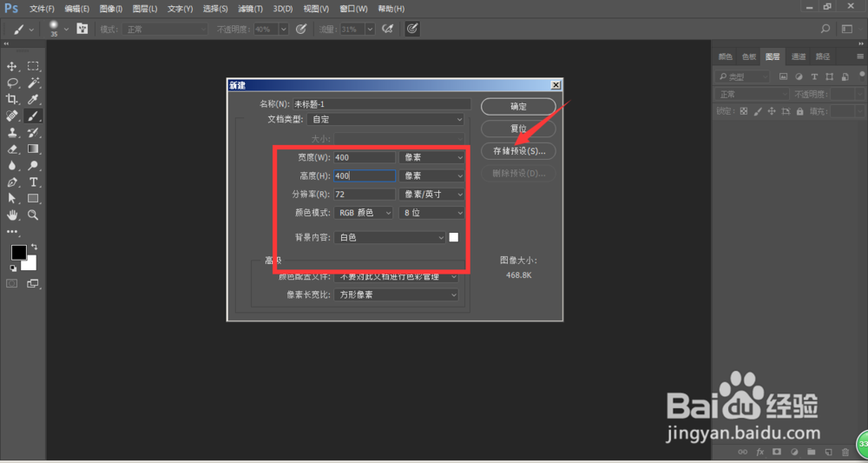868x463 pixels.
Task: Open the 文件(F) menu
Action: point(42,9)
